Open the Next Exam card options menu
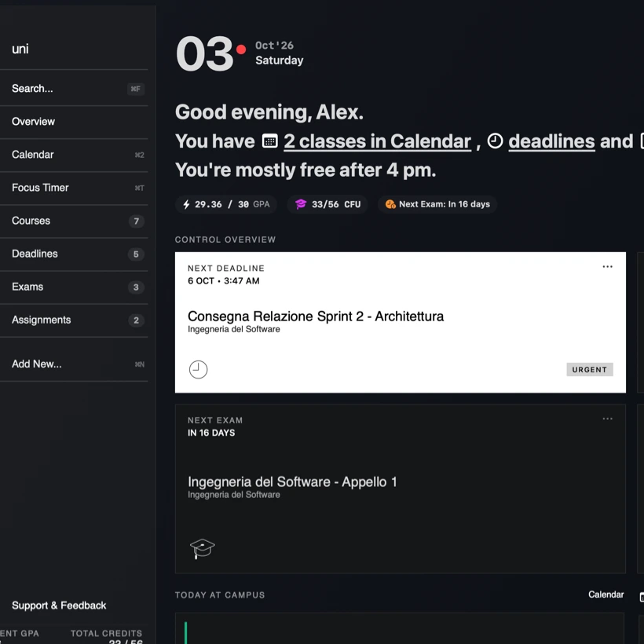 pos(607,419)
